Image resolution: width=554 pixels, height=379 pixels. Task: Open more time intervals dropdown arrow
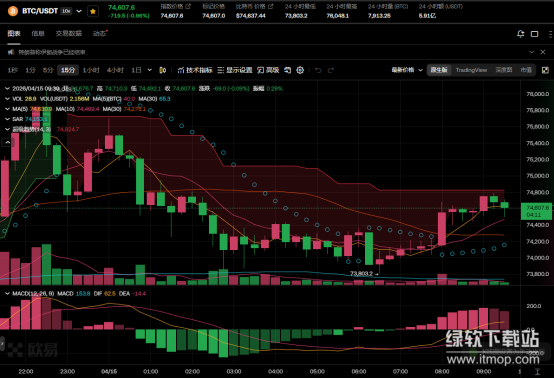point(150,70)
